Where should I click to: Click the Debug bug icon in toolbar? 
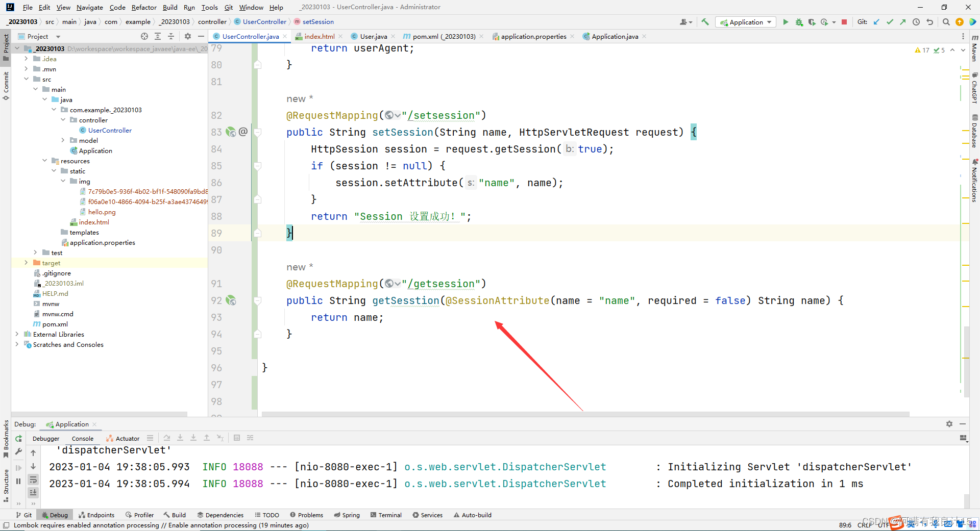(x=799, y=22)
